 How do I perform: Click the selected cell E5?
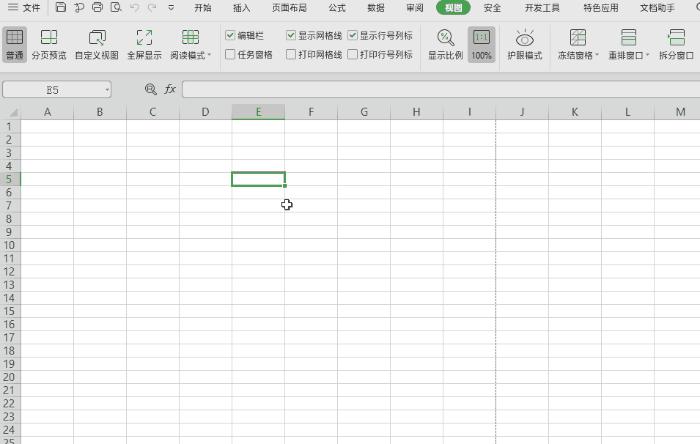pos(258,179)
